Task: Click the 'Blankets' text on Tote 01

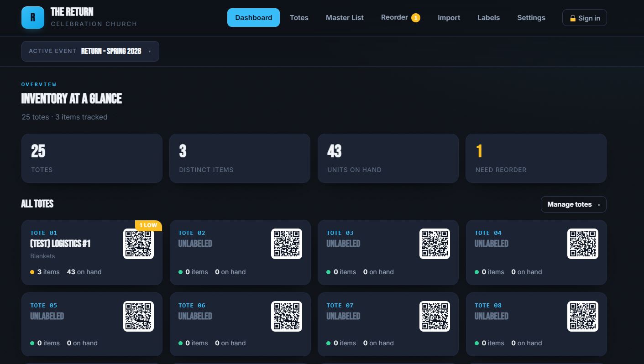Action: pyautogui.click(x=42, y=256)
